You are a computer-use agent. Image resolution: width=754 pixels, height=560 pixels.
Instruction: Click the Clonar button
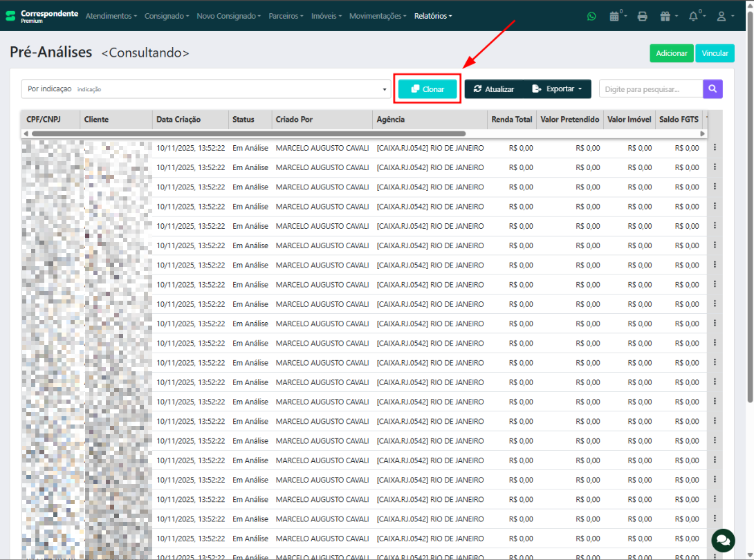(427, 89)
